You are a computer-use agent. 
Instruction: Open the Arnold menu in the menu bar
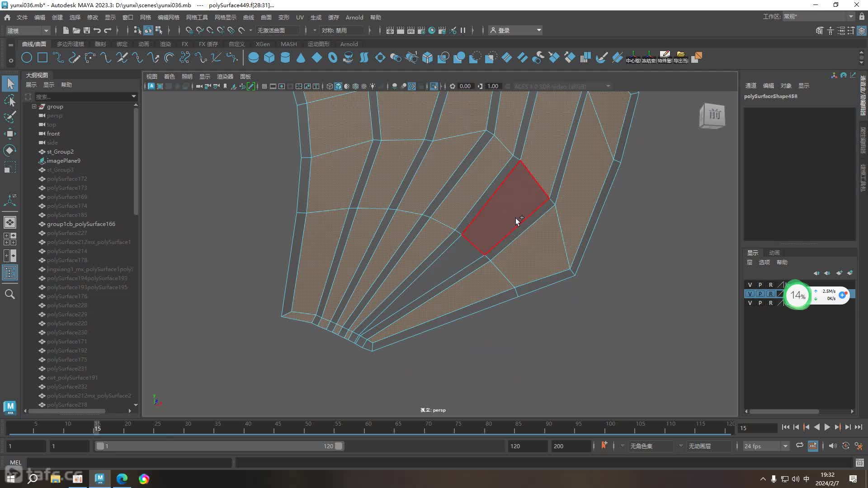click(x=354, y=17)
